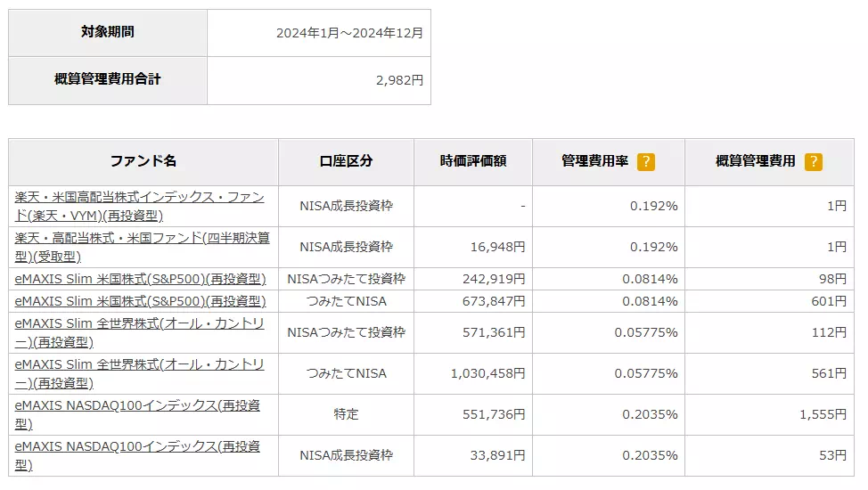
Task: Select the 561円 estimated cost cell
Action: point(769,373)
